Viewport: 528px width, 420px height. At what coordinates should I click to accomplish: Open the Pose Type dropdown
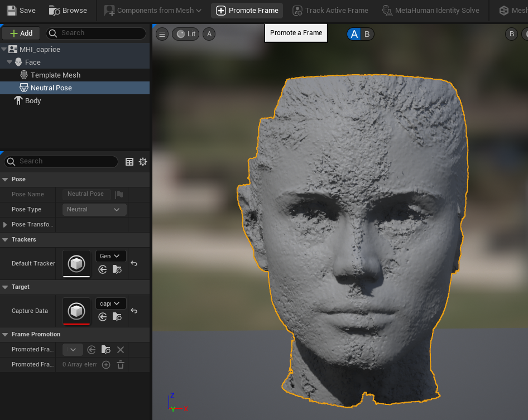pos(94,210)
